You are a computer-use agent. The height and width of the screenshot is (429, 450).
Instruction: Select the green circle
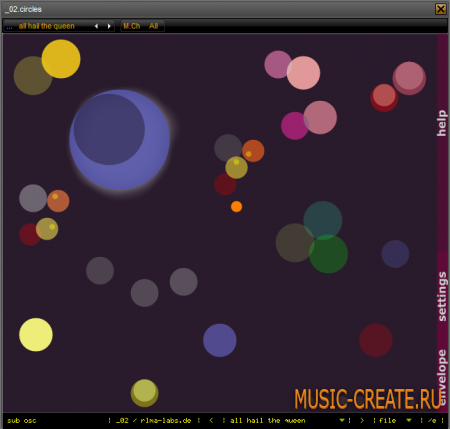pos(330,255)
